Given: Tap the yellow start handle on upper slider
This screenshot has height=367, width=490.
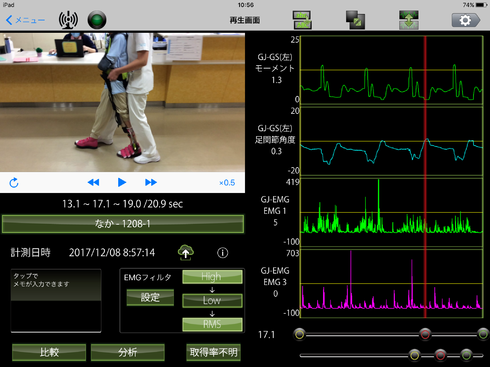Looking at the screenshot, I should coord(299,334).
